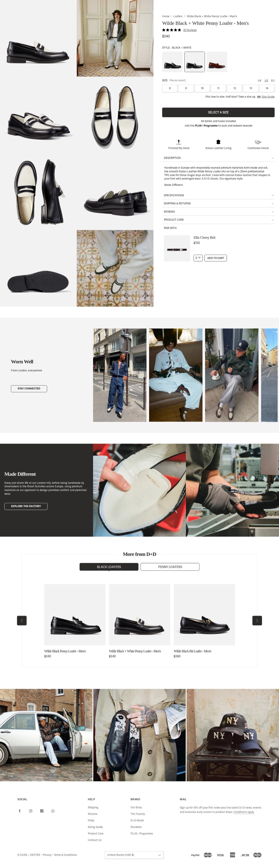The image size is (279, 868).
Task: Click the Cushioned Insock icon
Action: pos(258,142)
